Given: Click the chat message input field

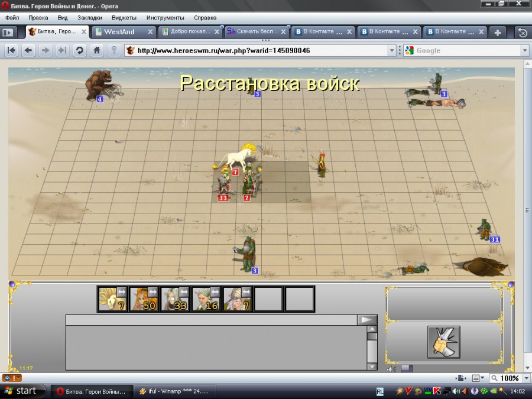Looking at the screenshot, I should click(212, 320).
